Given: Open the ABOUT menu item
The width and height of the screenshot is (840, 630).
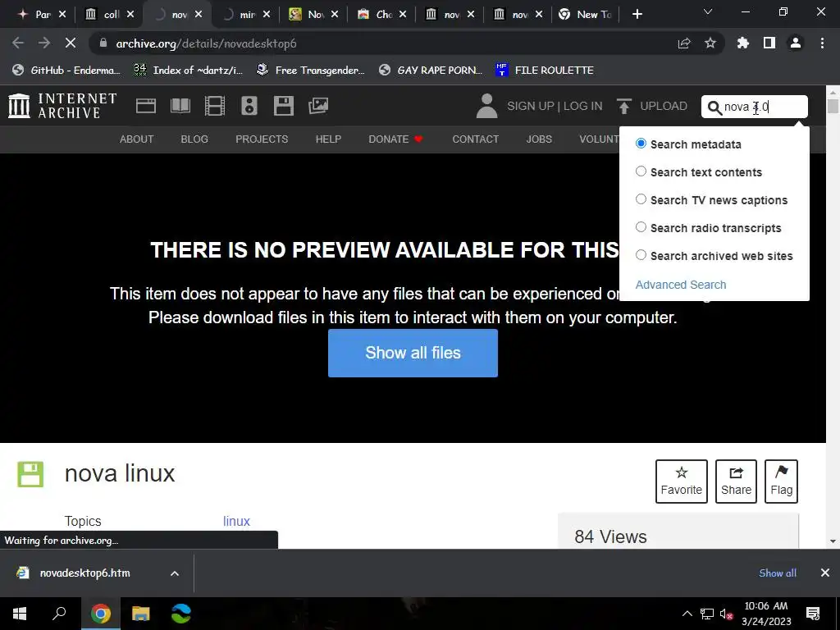Looking at the screenshot, I should coord(137,139).
